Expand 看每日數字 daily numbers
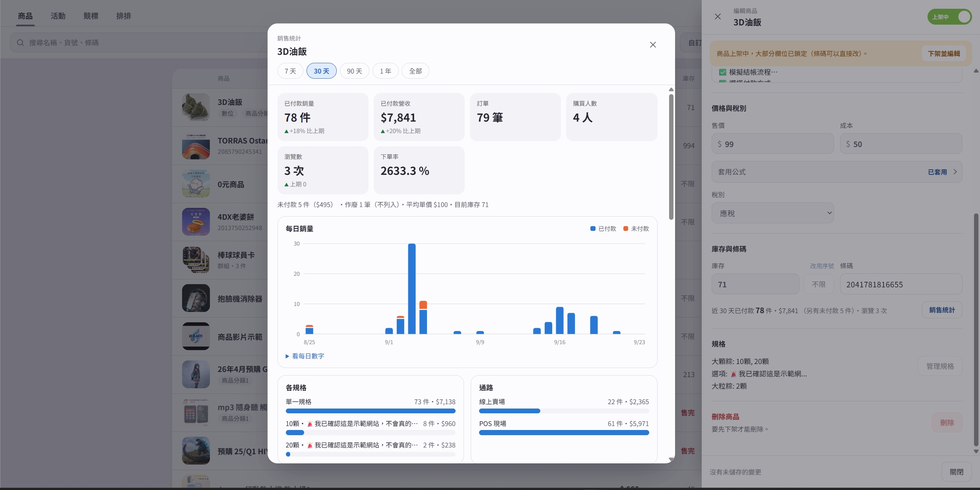 (x=305, y=356)
